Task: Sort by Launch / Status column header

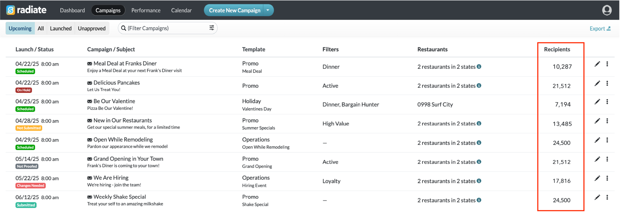Action: 35,49
